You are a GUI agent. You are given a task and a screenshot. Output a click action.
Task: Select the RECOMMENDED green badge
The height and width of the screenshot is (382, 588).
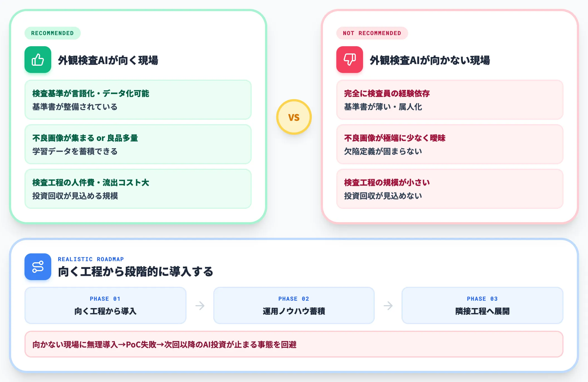click(x=53, y=33)
